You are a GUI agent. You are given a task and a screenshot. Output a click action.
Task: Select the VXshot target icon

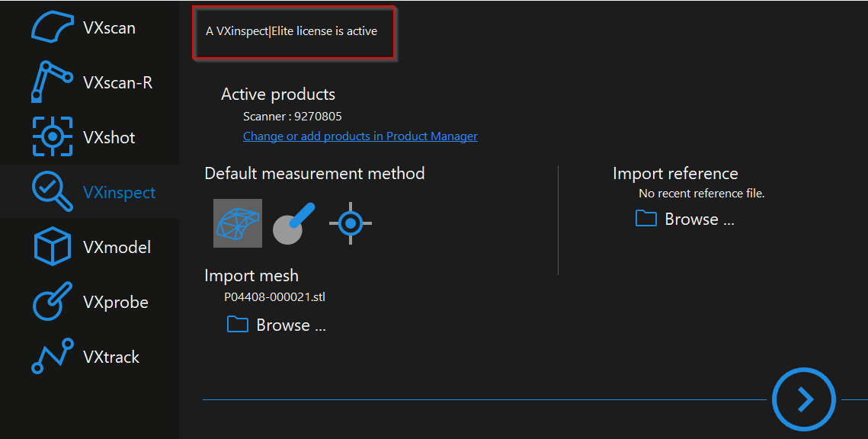(x=52, y=137)
